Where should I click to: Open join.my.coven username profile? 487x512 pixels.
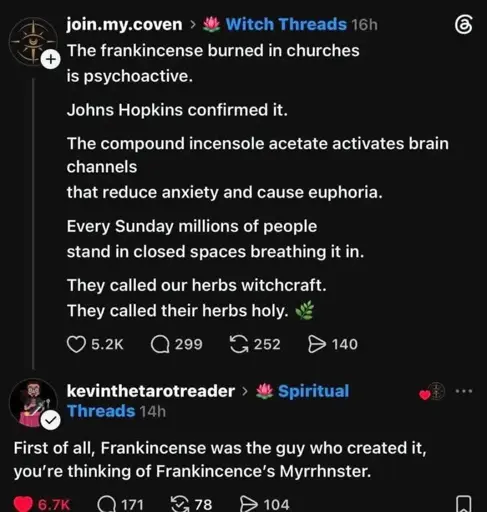[124, 25]
